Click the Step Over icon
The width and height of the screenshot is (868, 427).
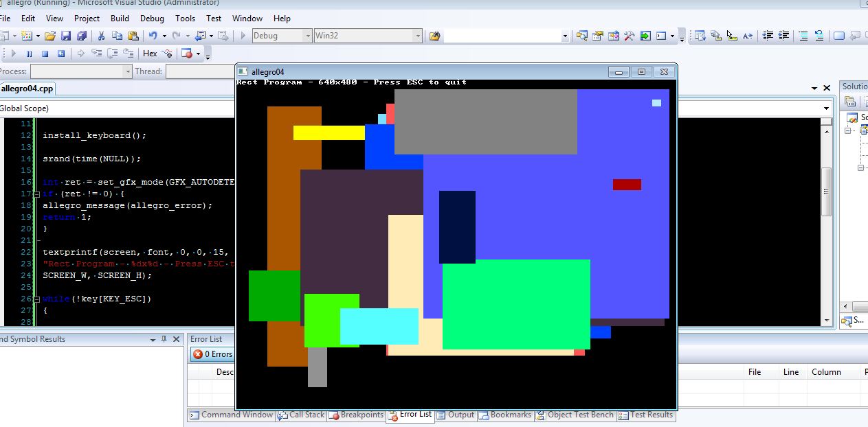(113, 53)
